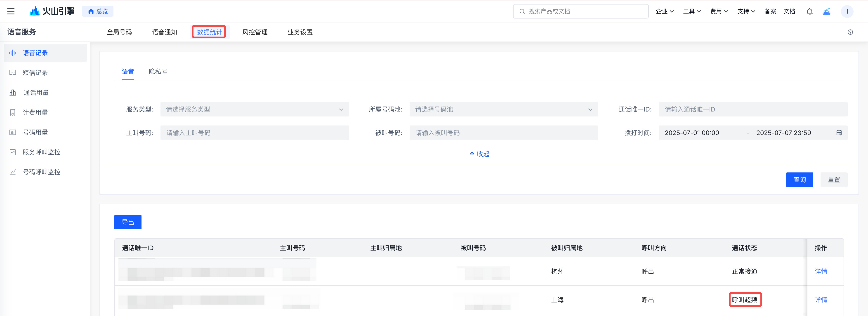Click the 通话用量 bar chart icon
Image resolution: width=868 pixels, height=316 pixels.
coord(13,93)
